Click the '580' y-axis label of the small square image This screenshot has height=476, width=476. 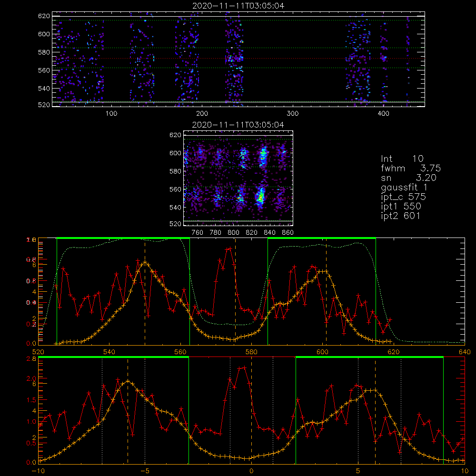click(175, 171)
